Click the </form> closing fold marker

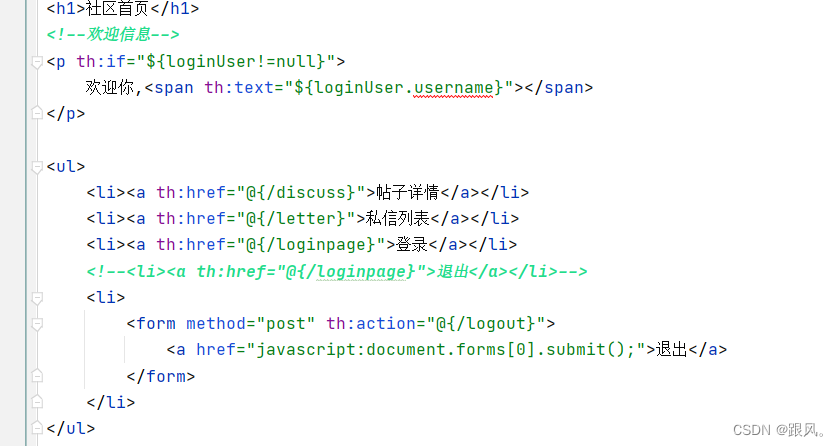[x=37, y=376]
